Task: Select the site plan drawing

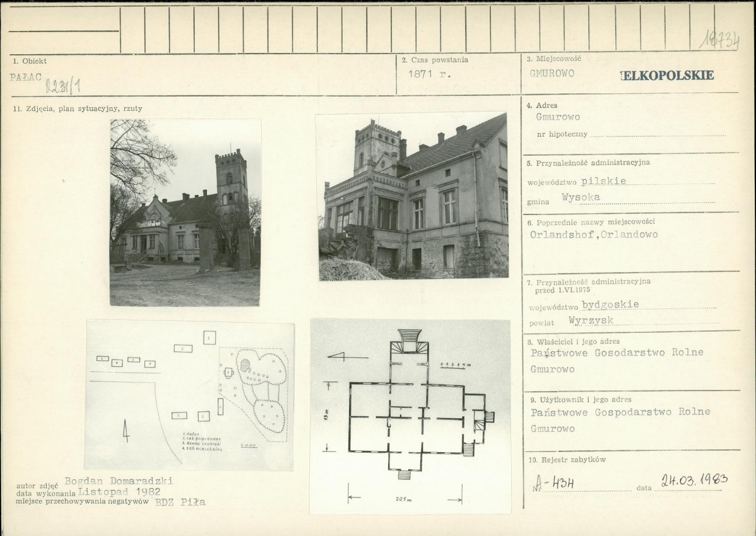Action: [x=189, y=395]
